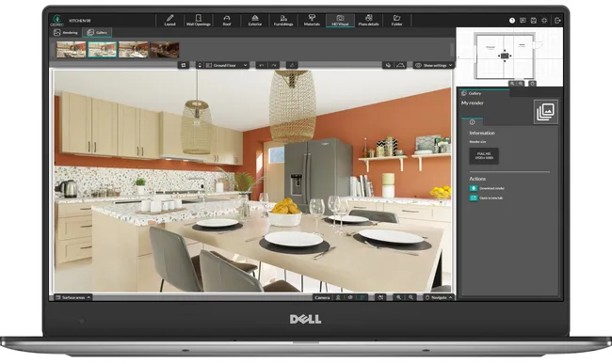The height and width of the screenshot is (364, 612).
Task: Click the My render title
Action: tap(473, 103)
